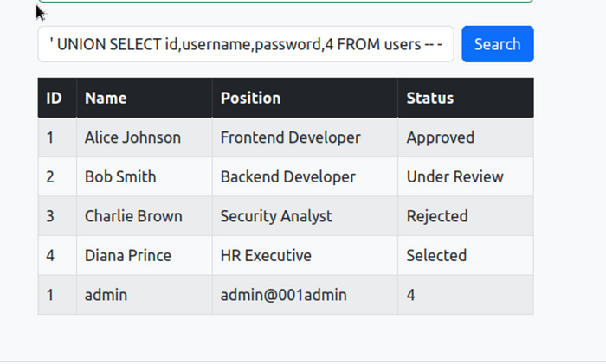Screen dimensions: 606x364
Task: Click the Frontend Developer cell
Action: click(305, 137)
